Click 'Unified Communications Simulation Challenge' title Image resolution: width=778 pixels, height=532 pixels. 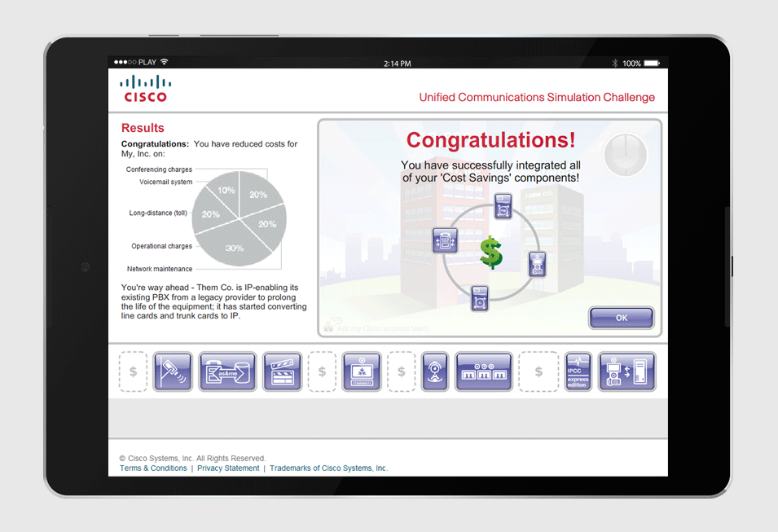click(x=537, y=97)
